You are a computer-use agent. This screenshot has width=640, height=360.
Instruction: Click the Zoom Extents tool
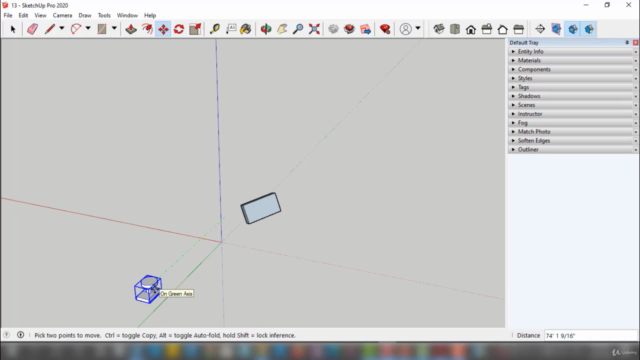coord(314,29)
